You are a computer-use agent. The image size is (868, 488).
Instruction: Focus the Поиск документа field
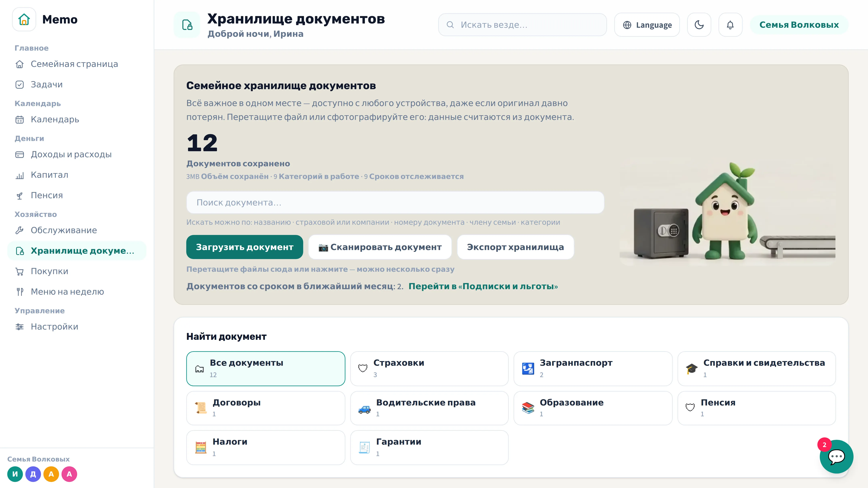coord(395,202)
